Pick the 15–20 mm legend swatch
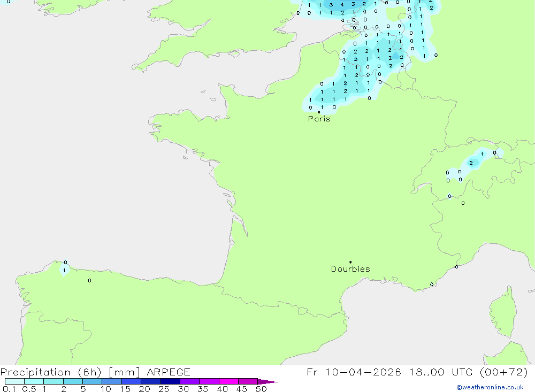Image resolution: width=535 pixels, height=392 pixels. 132,381
